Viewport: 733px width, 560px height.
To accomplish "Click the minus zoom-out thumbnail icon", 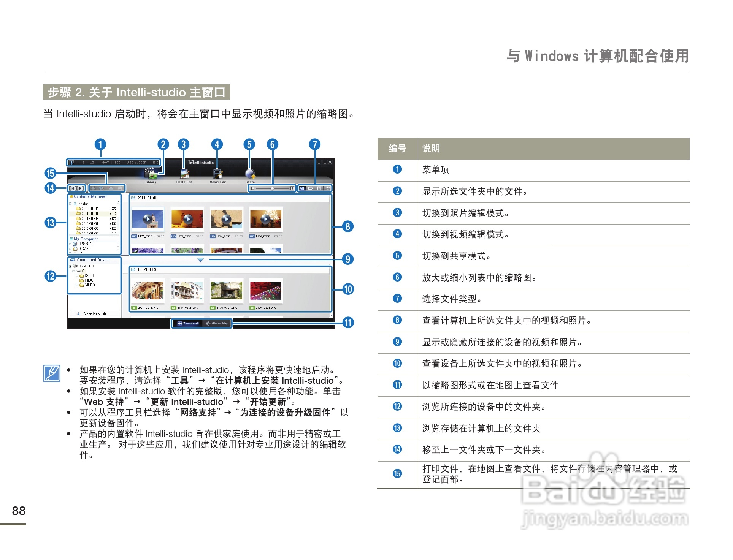I will pyautogui.click(x=253, y=188).
